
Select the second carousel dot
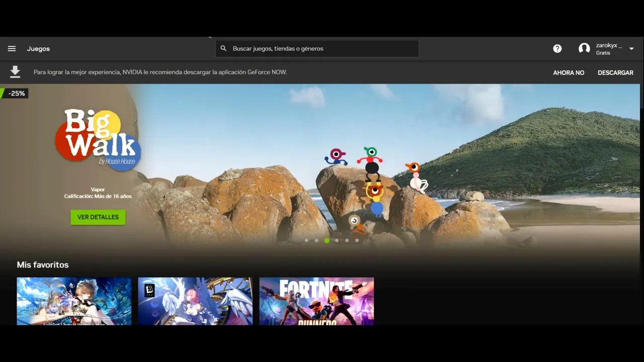[x=316, y=240]
